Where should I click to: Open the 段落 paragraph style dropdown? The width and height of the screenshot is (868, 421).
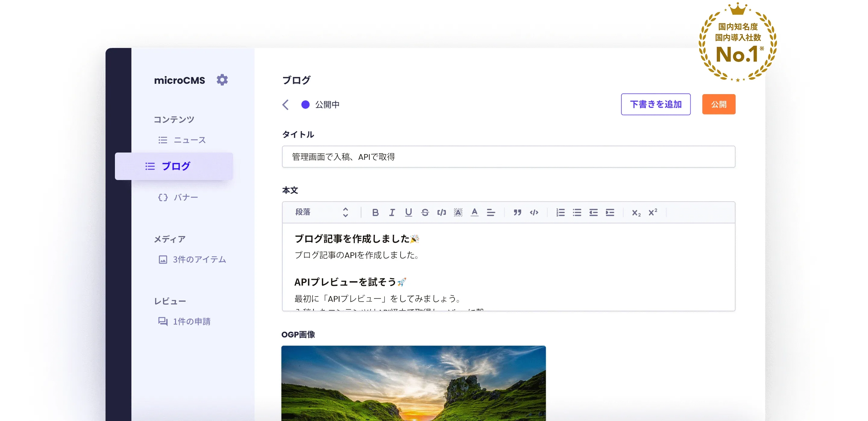click(x=322, y=212)
